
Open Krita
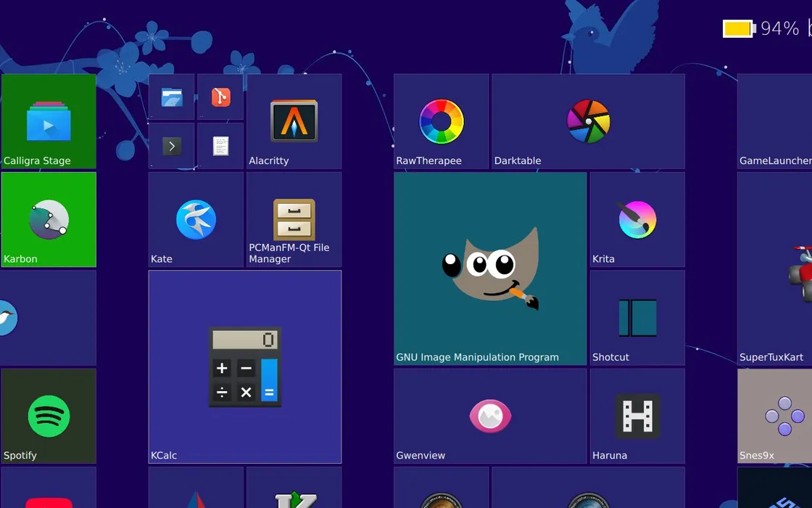click(637, 218)
